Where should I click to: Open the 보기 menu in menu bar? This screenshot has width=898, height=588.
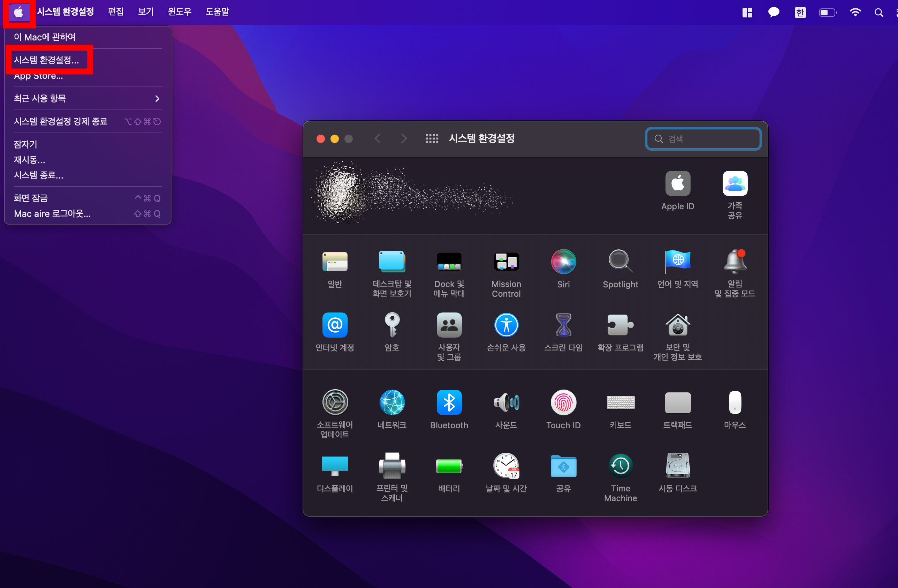pos(146,12)
